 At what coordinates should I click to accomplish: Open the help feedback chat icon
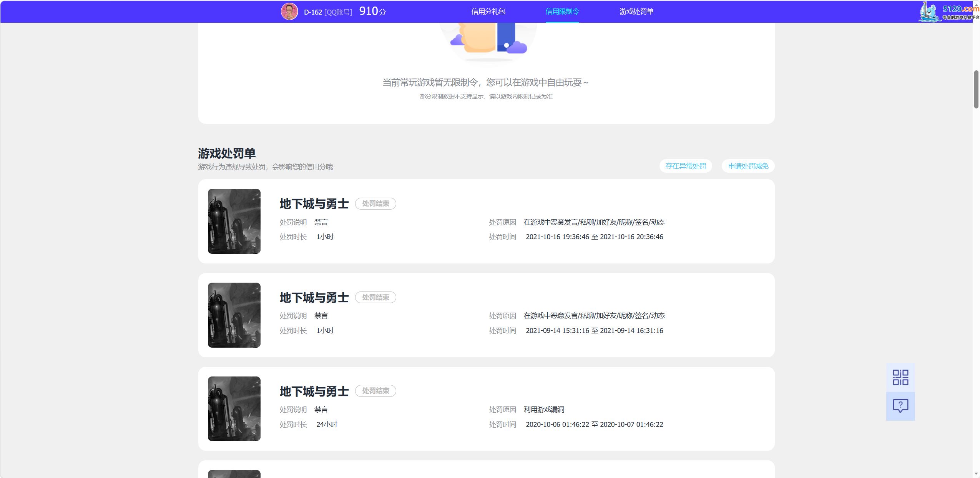900,406
